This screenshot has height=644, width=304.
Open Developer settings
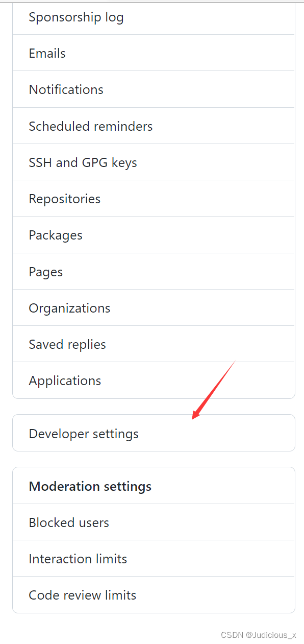pyautogui.click(x=154, y=433)
